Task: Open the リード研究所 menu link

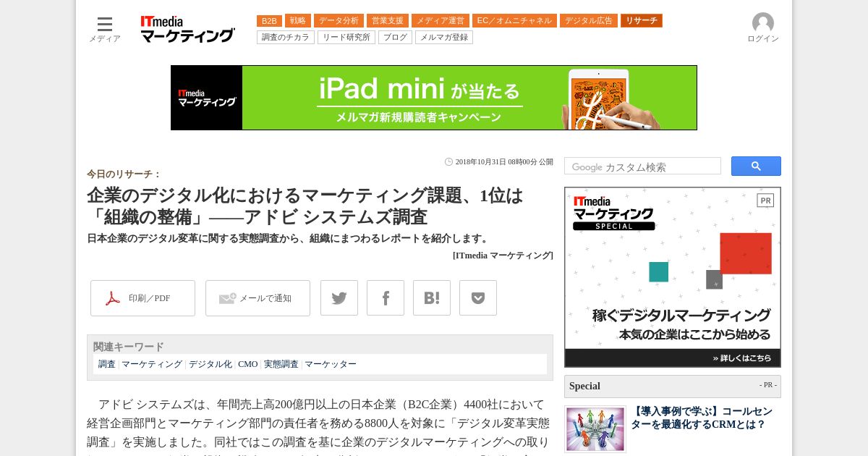Action: point(346,37)
